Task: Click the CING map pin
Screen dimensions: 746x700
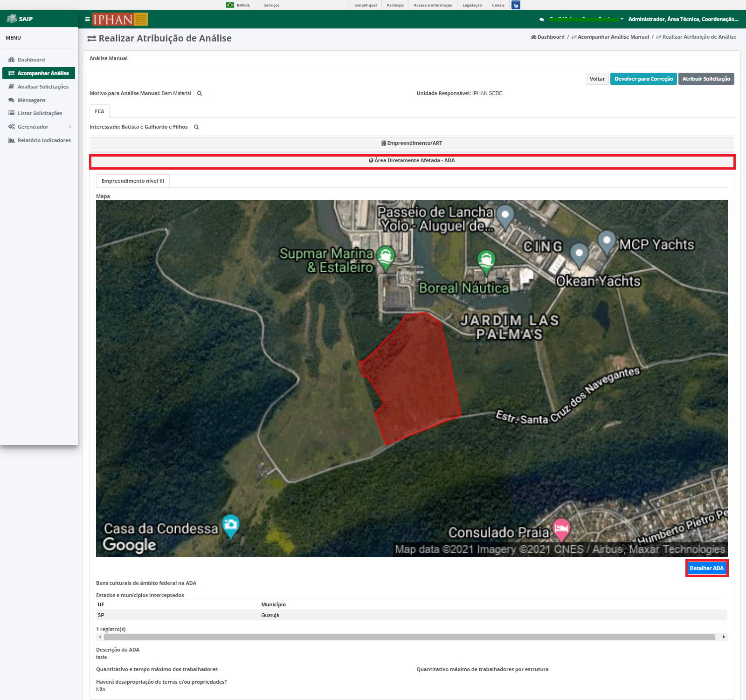Action: click(x=579, y=255)
